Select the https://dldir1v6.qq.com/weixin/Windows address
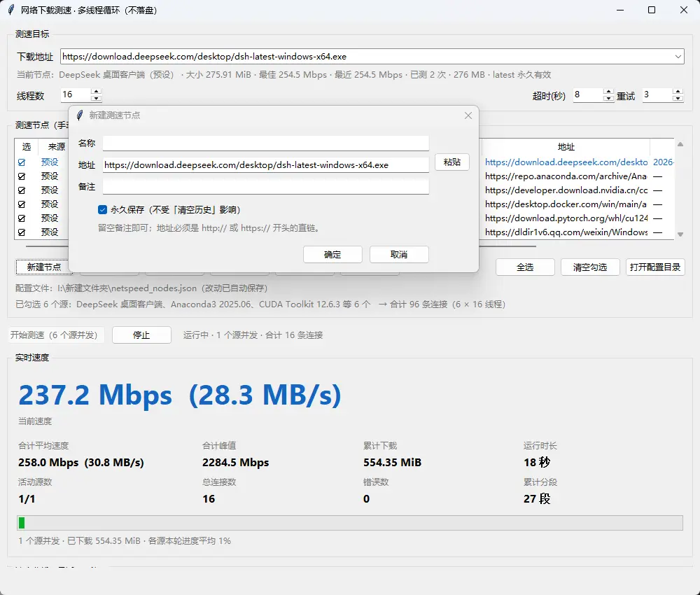Viewport: 700px width, 595px height. [566, 232]
